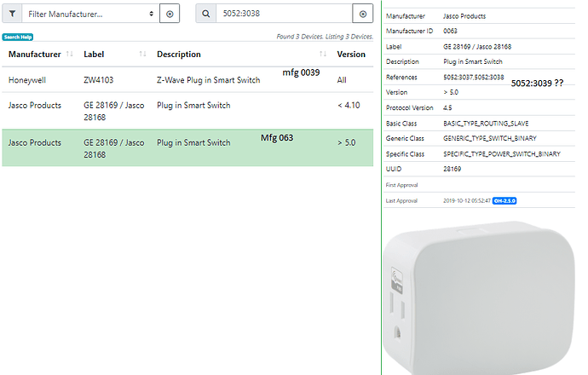The height and width of the screenshot is (375, 588).
Task: Click the search field containing 5052:3038
Action: [x=285, y=14]
